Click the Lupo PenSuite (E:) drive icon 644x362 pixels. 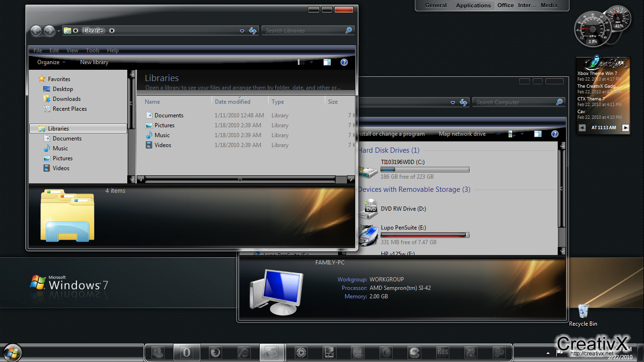[370, 235]
